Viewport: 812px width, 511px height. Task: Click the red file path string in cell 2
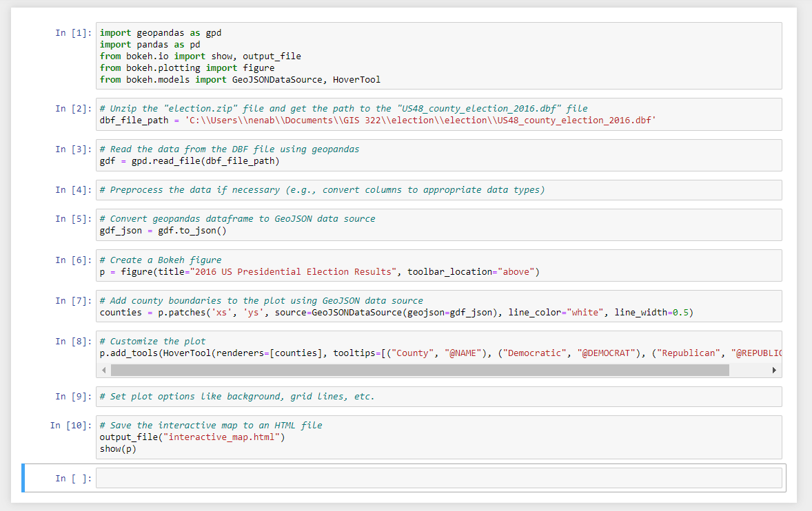pos(420,121)
